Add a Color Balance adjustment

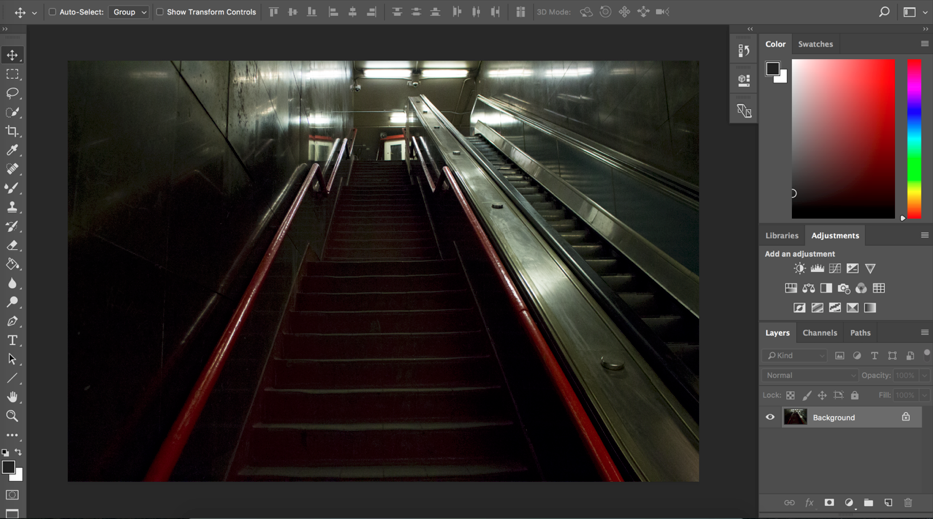(808, 288)
